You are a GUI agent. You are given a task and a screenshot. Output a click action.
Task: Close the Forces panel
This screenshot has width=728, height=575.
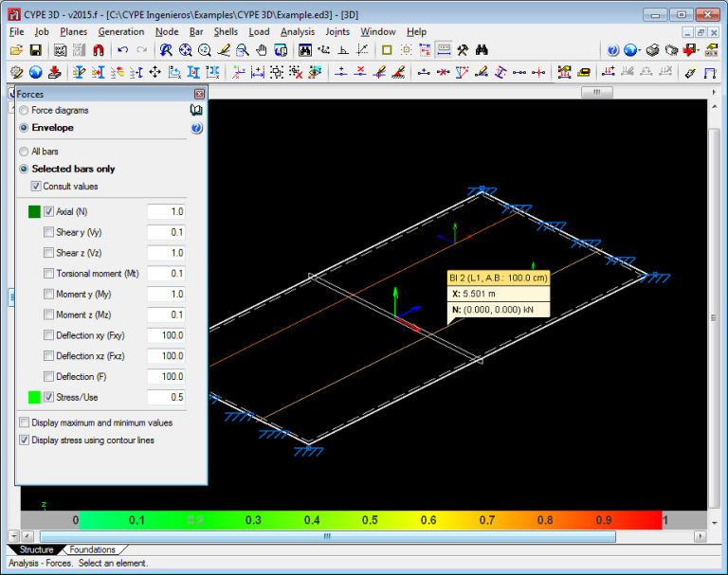(x=200, y=94)
